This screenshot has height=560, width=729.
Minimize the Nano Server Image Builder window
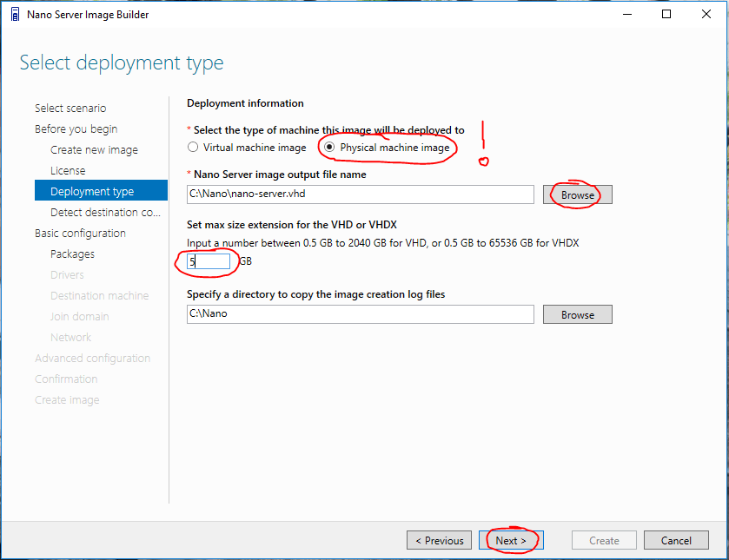pos(627,15)
